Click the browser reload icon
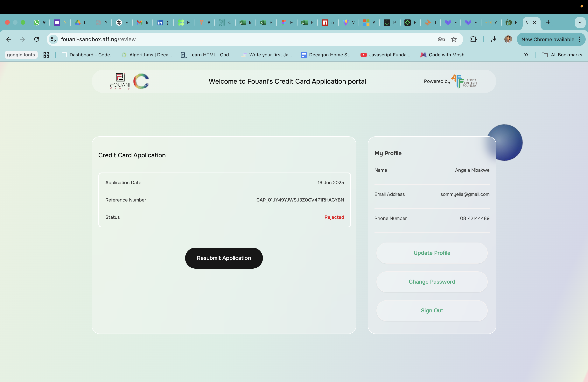The width and height of the screenshot is (588, 382). (x=37, y=39)
